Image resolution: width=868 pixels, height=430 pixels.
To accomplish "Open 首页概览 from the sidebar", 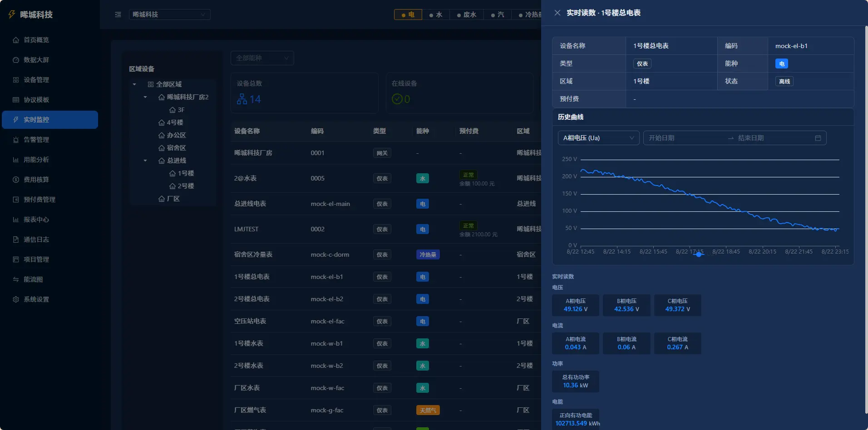I will [50, 40].
